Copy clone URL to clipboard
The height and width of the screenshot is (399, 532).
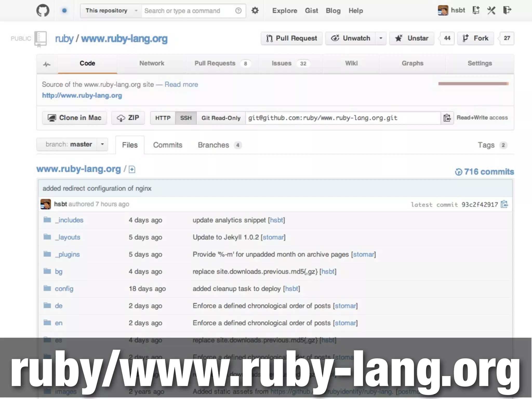447,118
